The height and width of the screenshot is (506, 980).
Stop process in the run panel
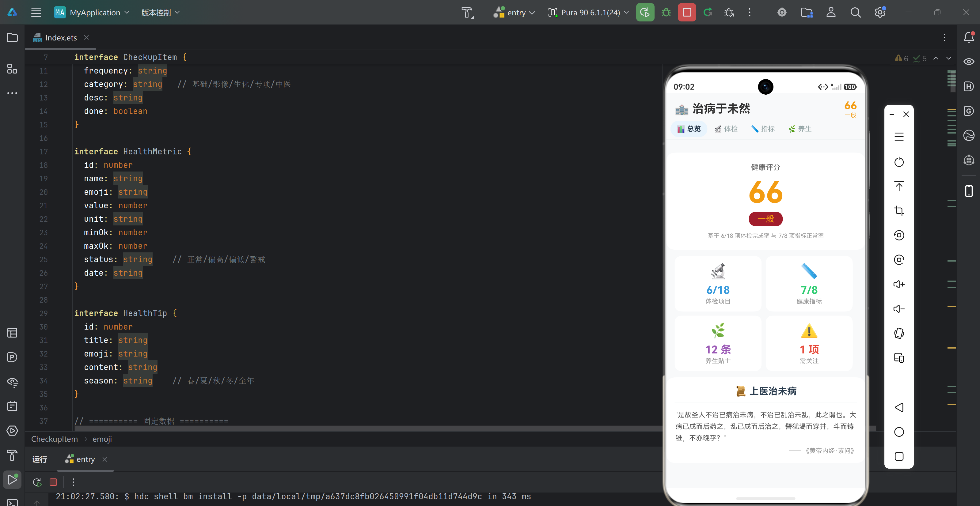click(53, 482)
